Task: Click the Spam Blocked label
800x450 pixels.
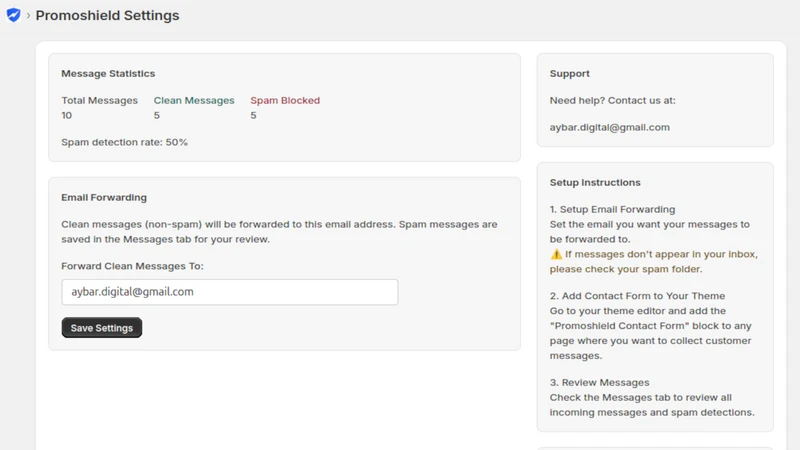Action: pyautogui.click(x=285, y=101)
